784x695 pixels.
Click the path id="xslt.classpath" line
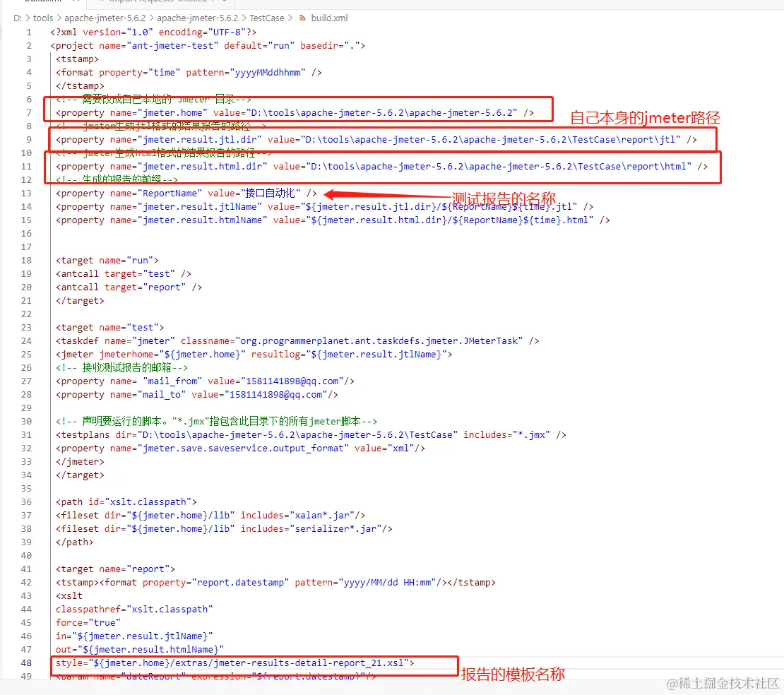click(126, 502)
